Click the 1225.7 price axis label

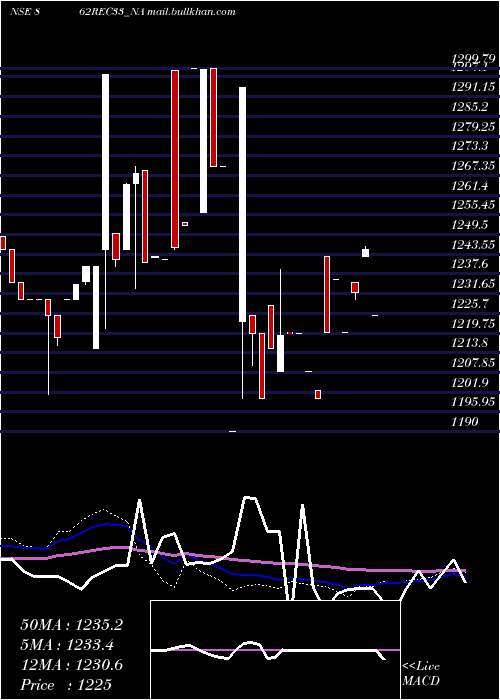point(470,304)
